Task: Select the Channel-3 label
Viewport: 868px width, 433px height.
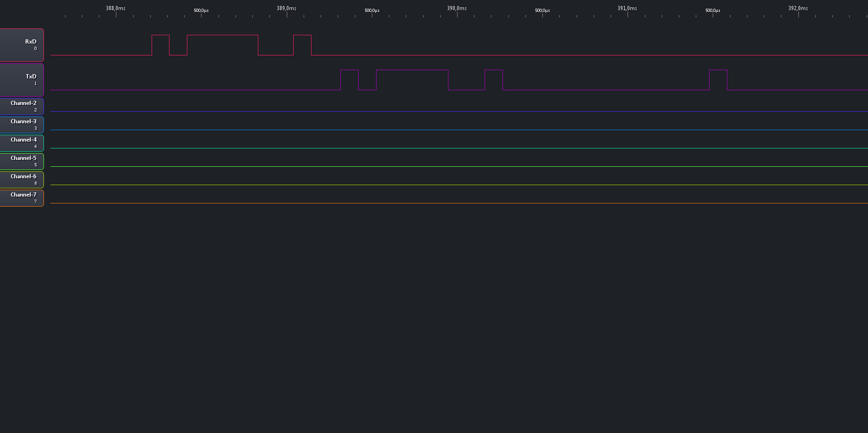Action: coord(22,125)
